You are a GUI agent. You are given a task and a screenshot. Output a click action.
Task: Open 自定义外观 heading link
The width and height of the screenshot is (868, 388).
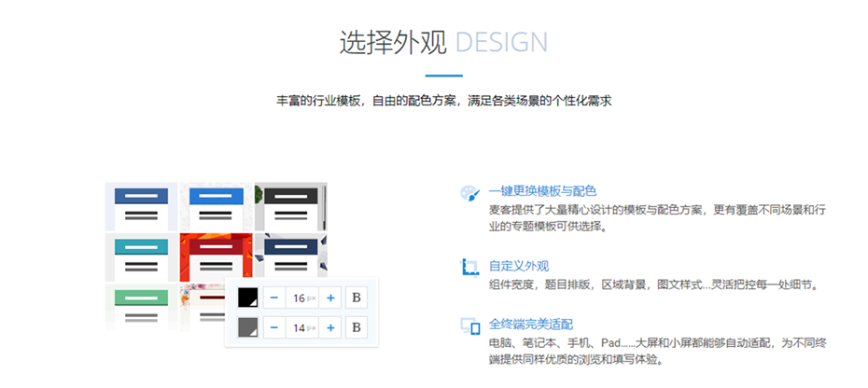click(519, 266)
